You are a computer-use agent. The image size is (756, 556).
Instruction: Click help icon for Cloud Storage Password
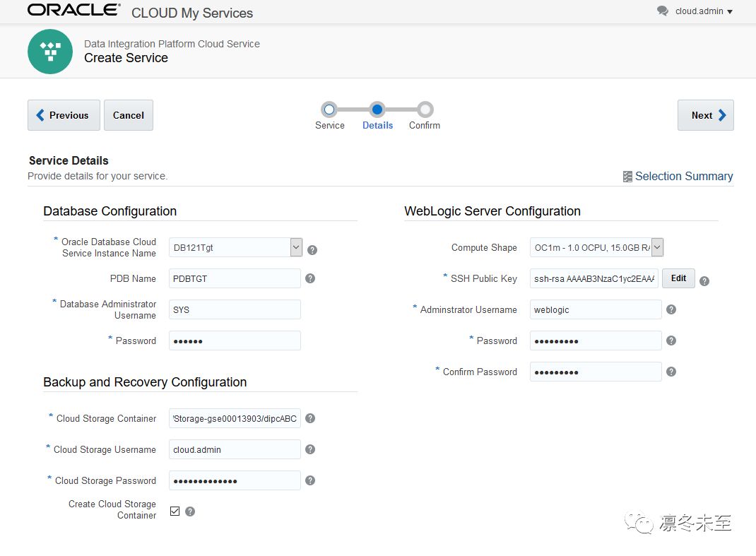click(x=310, y=480)
